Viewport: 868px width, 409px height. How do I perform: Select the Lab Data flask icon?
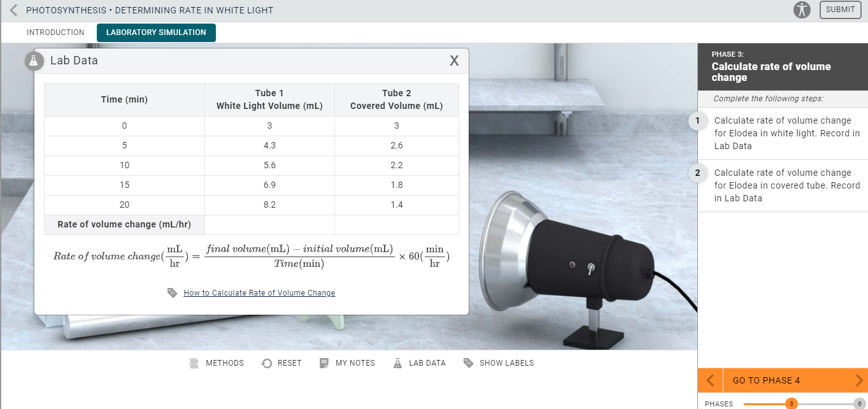click(x=396, y=362)
